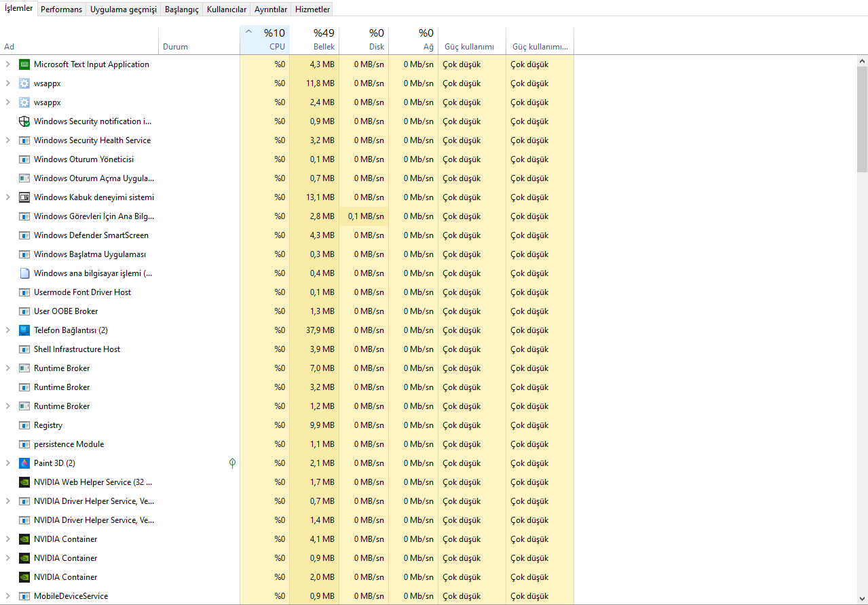
Task: Expand the Microsoft Text Input Application group
Action: [x=7, y=64]
